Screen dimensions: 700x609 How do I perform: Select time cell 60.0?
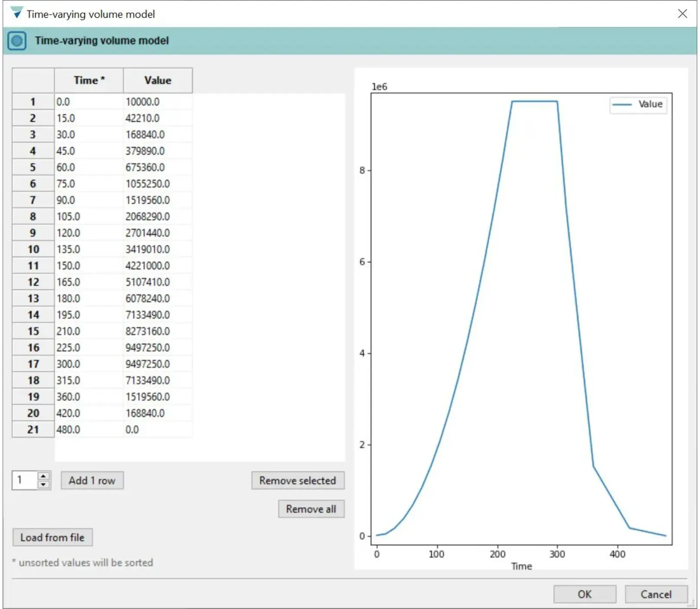pos(89,168)
